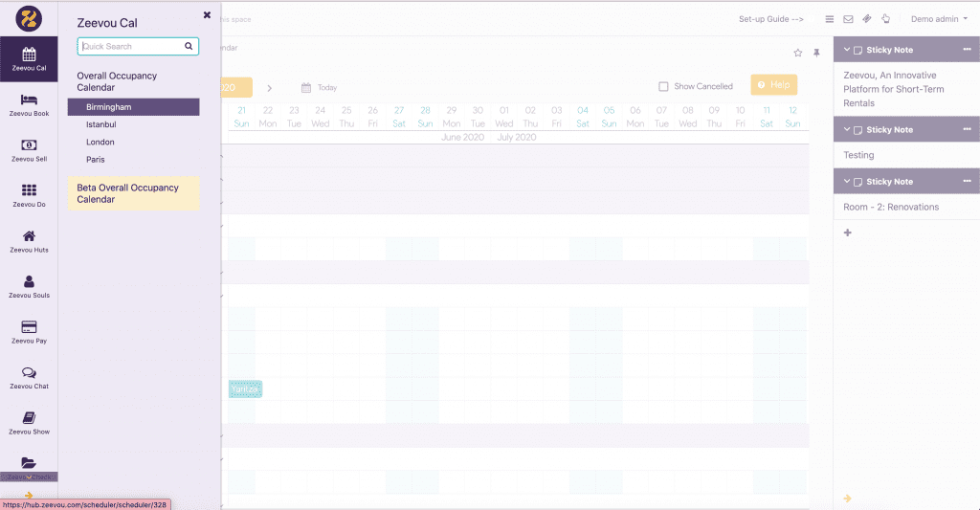The height and width of the screenshot is (510, 980).
Task: Select date column 12 Sun
Action: pyautogui.click(x=792, y=117)
